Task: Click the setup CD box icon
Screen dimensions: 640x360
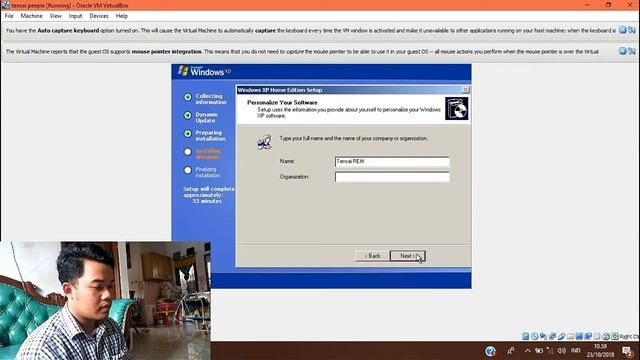Action: [x=456, y=108]
